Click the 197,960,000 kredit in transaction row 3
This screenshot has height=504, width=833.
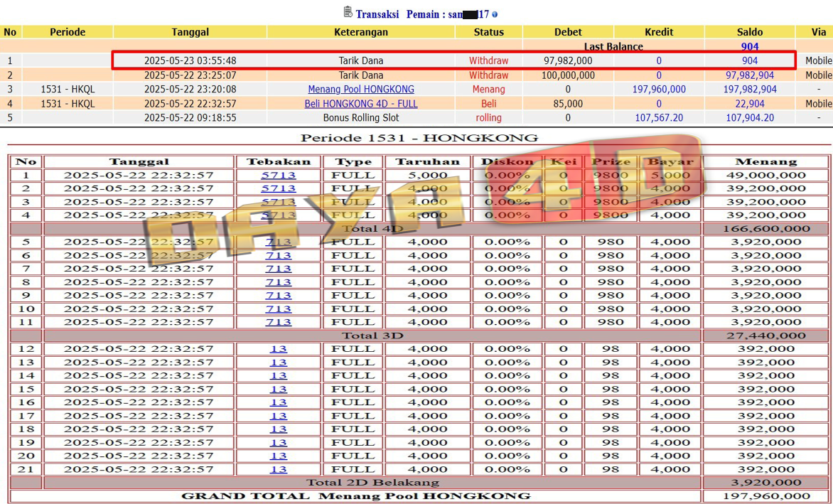coord(659,90)
